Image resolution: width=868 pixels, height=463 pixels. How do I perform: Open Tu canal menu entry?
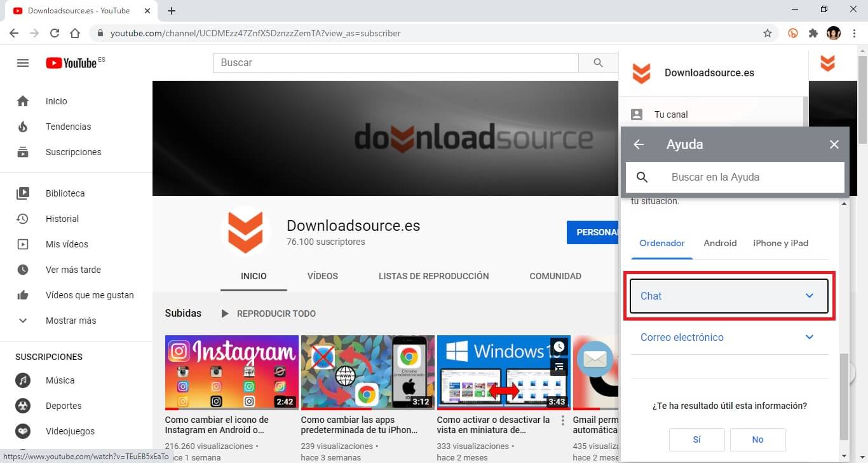(x=710, y=114)
